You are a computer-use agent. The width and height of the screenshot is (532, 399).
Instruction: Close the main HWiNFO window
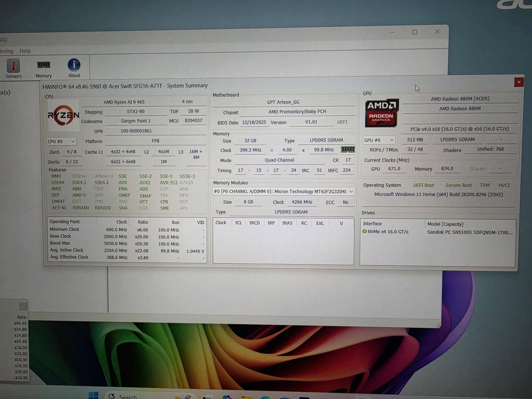click(x=437, y=32)
